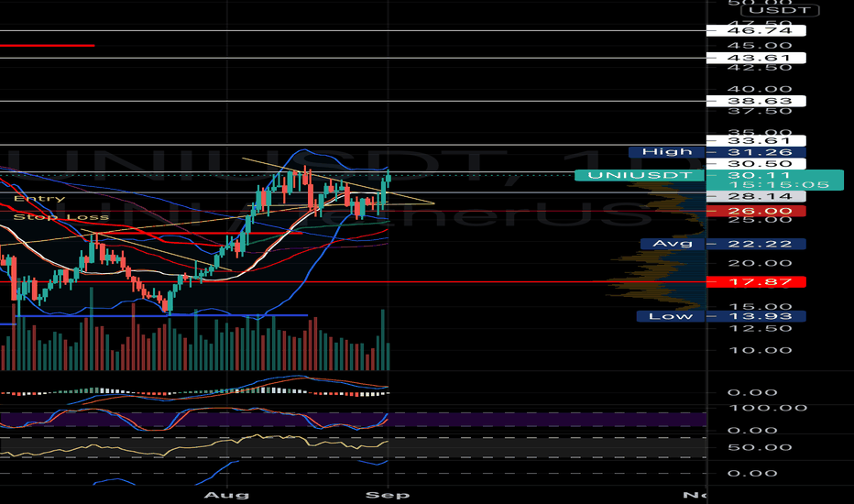Click the UNIUSDT symbol price tag
This screenshot has width=854, height=504.
click(640, 175)
